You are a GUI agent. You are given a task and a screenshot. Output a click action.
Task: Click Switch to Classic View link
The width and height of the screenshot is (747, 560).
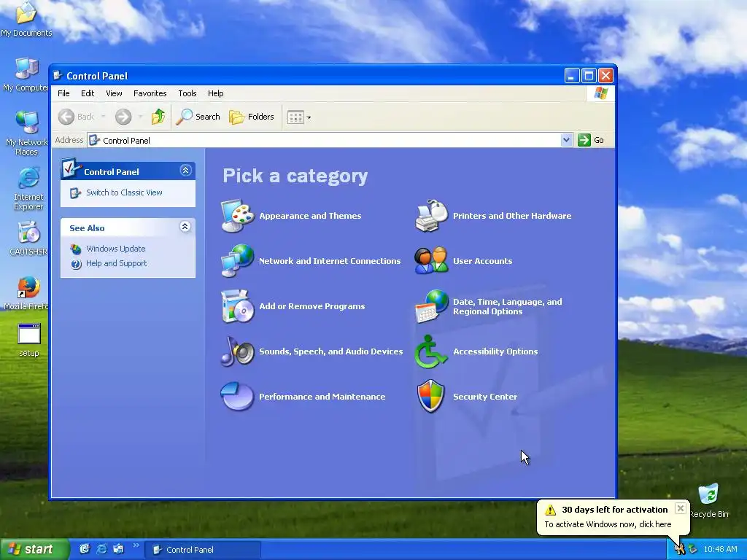(x=124, y=192)
